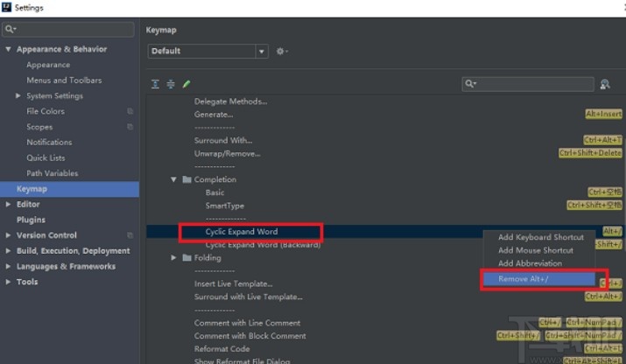Select Appearance in the settings tree
The height and width of the screenshot is (364, 626).
(x=48, y=65)
